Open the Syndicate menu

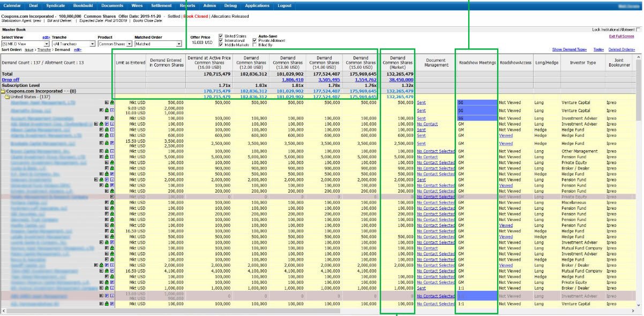pyautogui.click(x=55, y=5)
